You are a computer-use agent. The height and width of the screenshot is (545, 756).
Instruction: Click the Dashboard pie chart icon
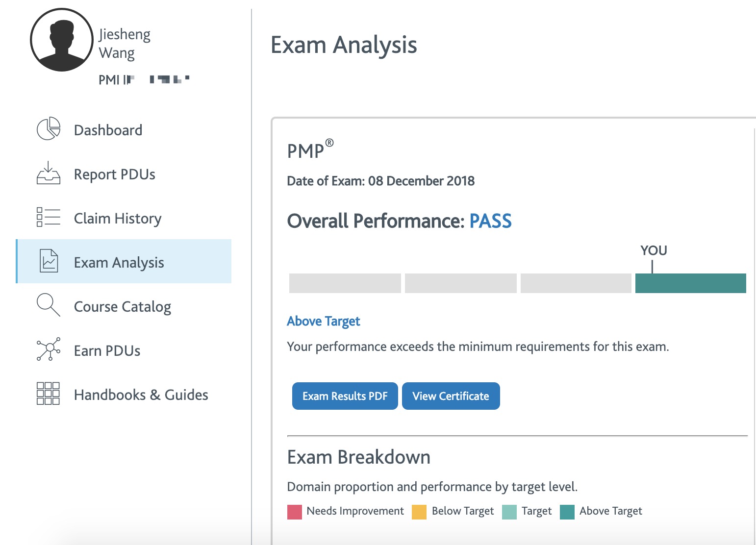coord(49,129)
